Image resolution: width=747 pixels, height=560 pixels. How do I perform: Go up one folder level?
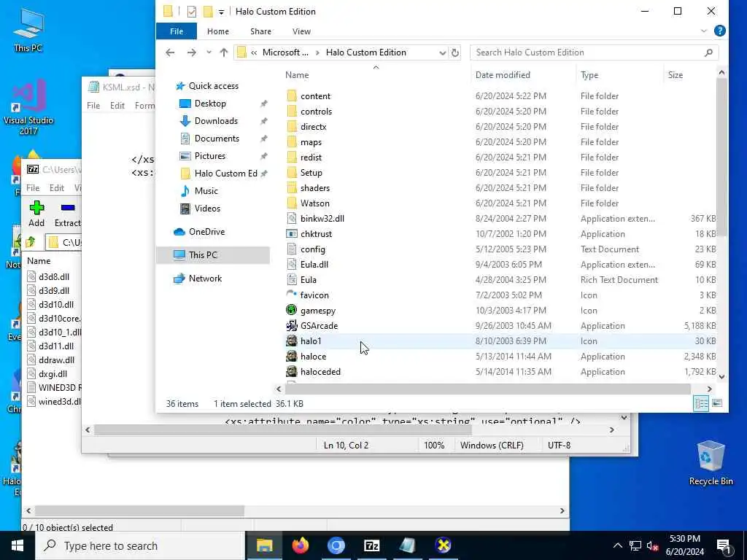point(223,52)
